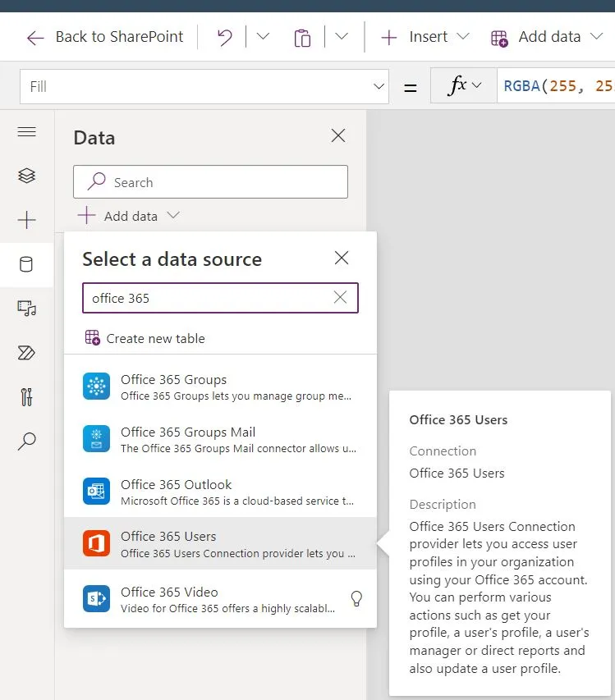
Task: Click the lightbulb beside Office 365 Video
Action: point(356,599)
